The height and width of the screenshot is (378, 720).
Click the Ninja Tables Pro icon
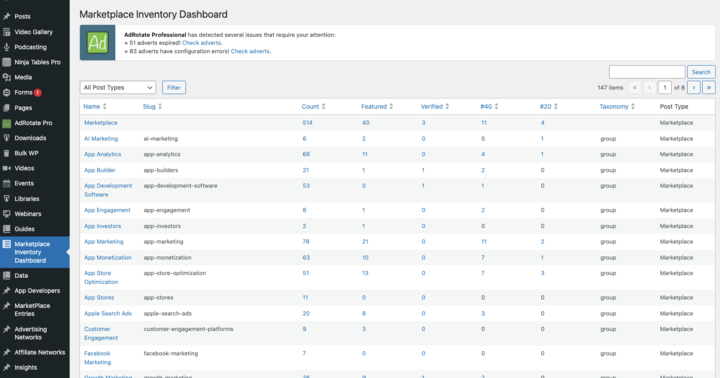(6, 62)
